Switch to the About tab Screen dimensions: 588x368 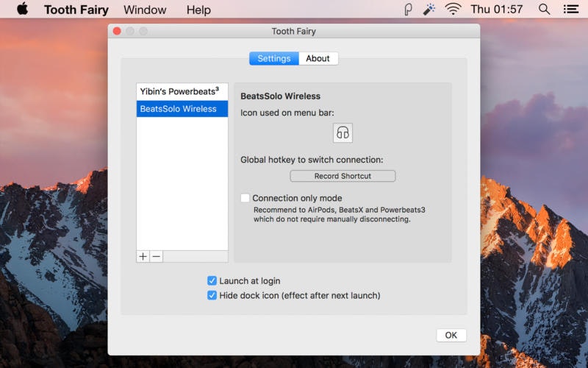[x=318, y=59]
